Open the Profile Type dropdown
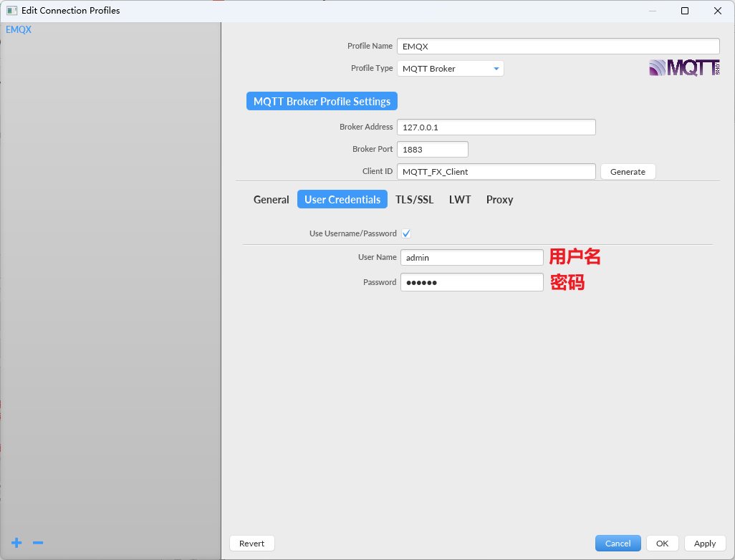Image resolution: width=735 pixels, height=560 pixels. tap(450, 69)
